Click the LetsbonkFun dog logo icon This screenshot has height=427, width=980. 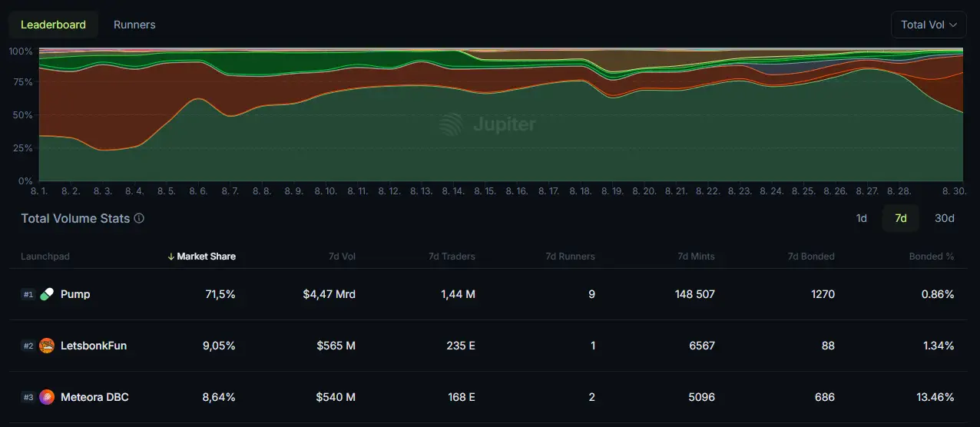coord(47,346)
